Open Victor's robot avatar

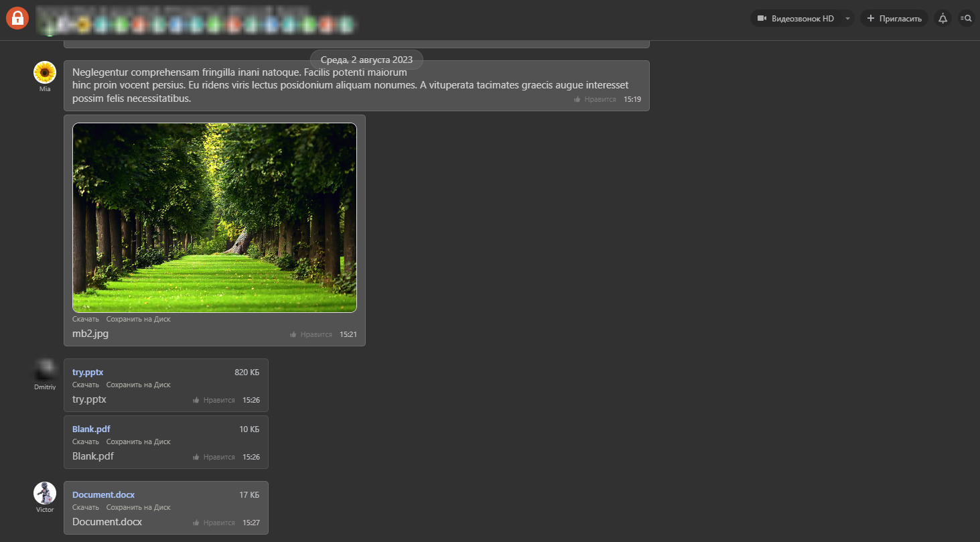tap(45, 493)
